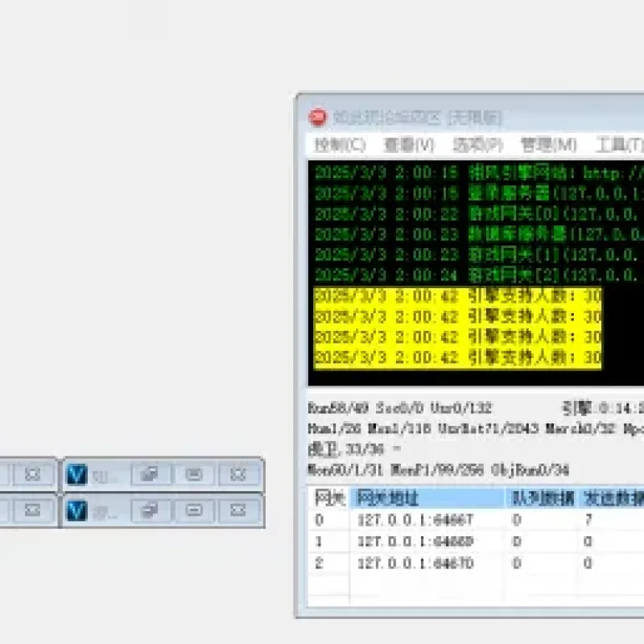Close the upper partially hidden minimized window

[33, 474]
